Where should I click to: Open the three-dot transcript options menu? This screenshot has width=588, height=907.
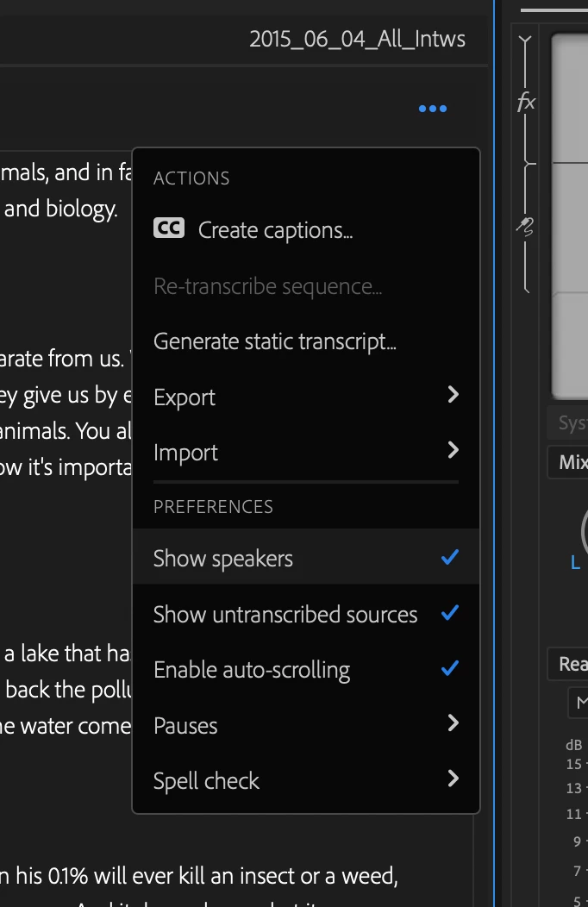432,109
